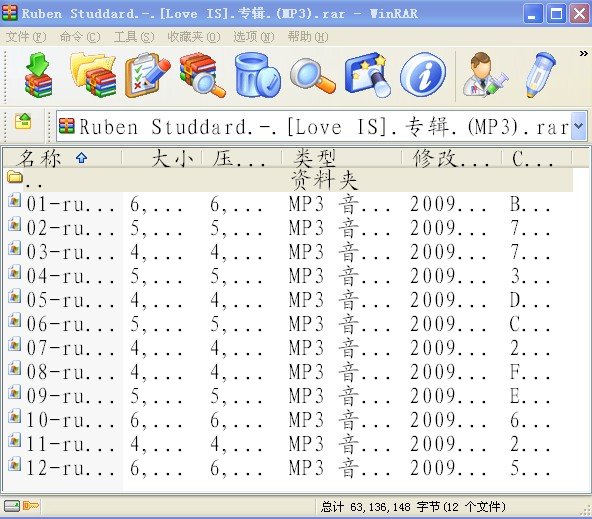Sort by the 压... column header

[x=242, y=158]
